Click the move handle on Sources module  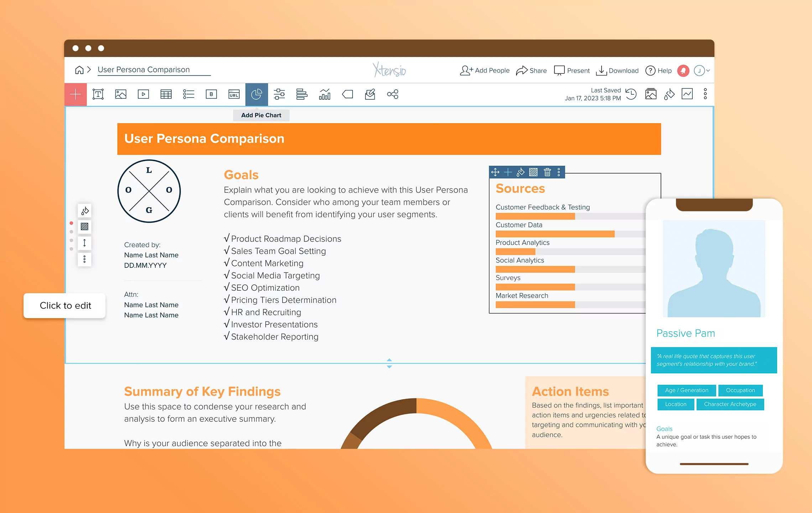[x=495, y=172]
